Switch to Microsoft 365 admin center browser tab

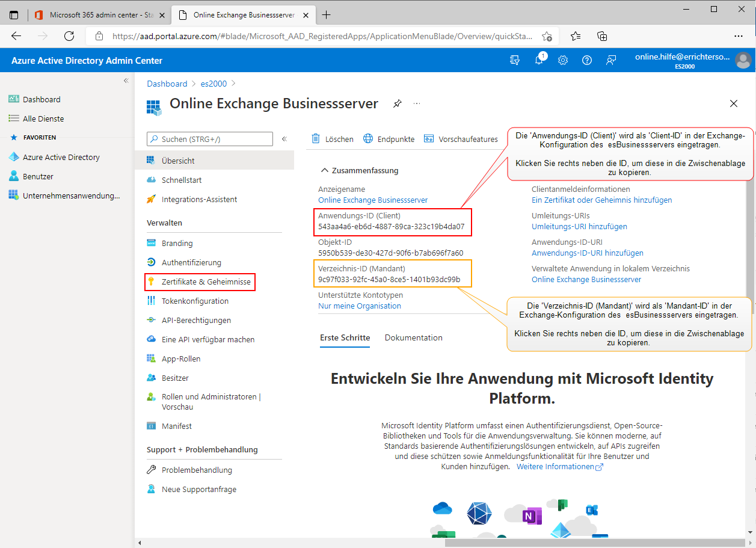tap(99, 14)
